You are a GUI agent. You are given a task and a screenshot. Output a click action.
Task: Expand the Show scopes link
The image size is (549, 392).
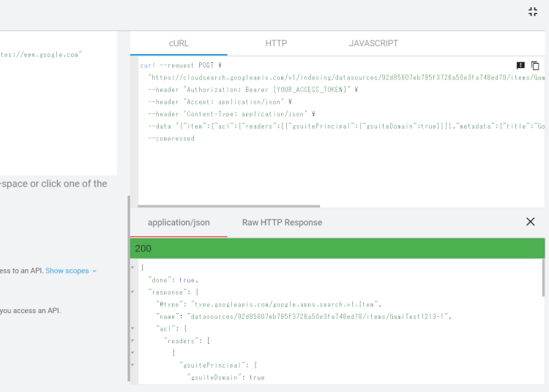(x=71, y=271)
